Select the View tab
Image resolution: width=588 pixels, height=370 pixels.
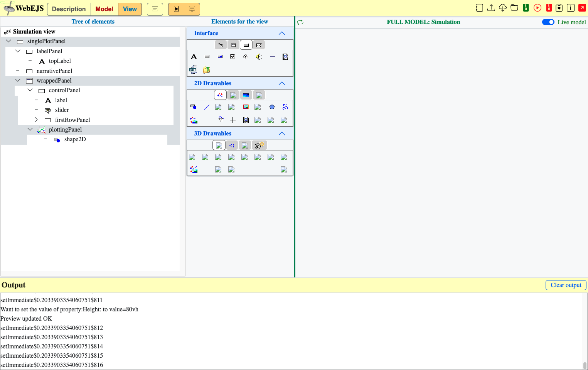click(x=130, y=9)
